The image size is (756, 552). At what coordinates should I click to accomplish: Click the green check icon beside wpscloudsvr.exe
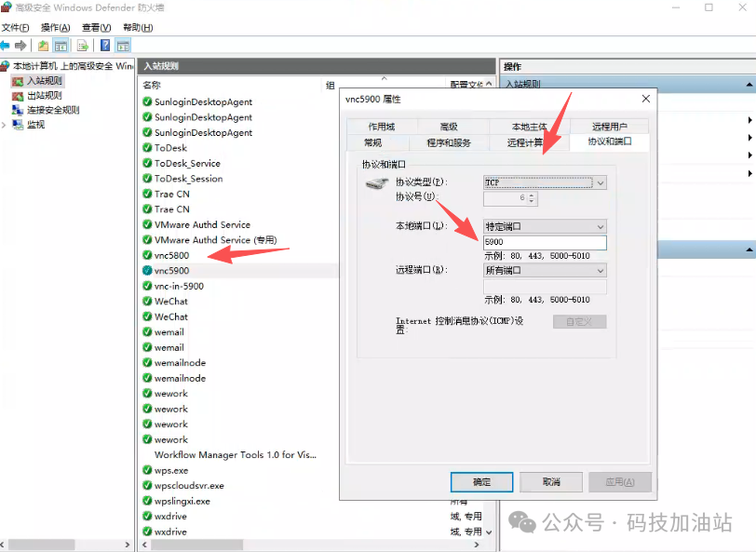pyautogui.click(x=147, y=486)
